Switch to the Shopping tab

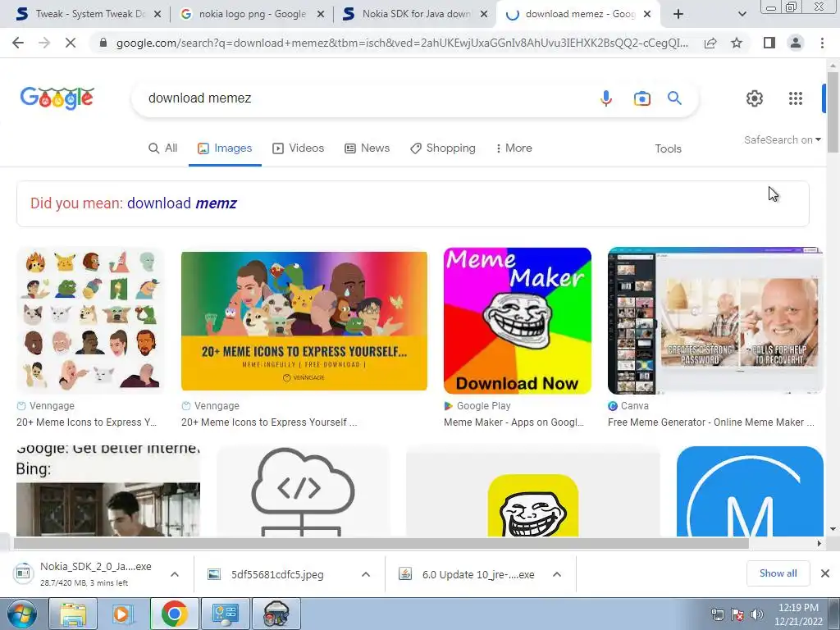click(443, 148)
